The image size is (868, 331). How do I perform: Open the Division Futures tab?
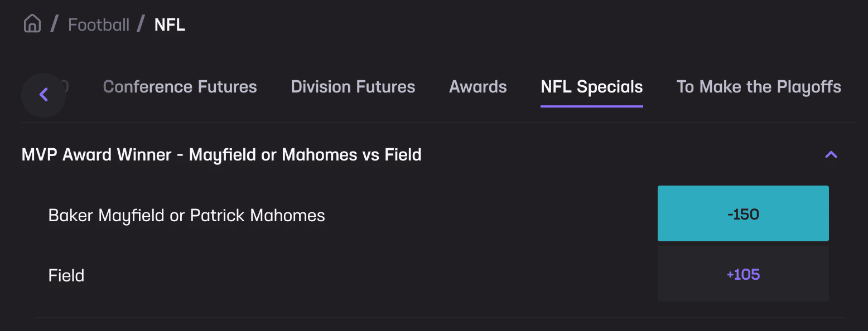tap(353, 86)
